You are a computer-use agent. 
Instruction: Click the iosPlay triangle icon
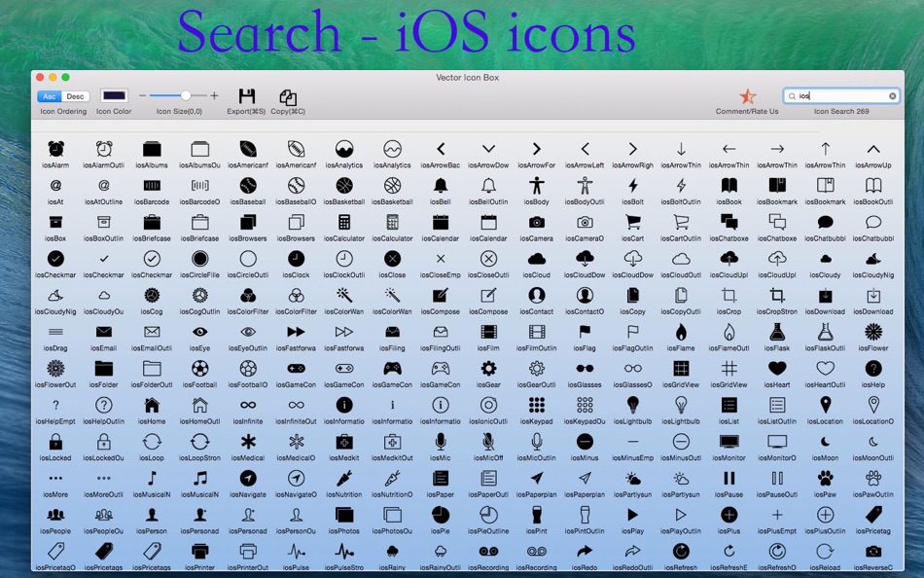point(633,515)
